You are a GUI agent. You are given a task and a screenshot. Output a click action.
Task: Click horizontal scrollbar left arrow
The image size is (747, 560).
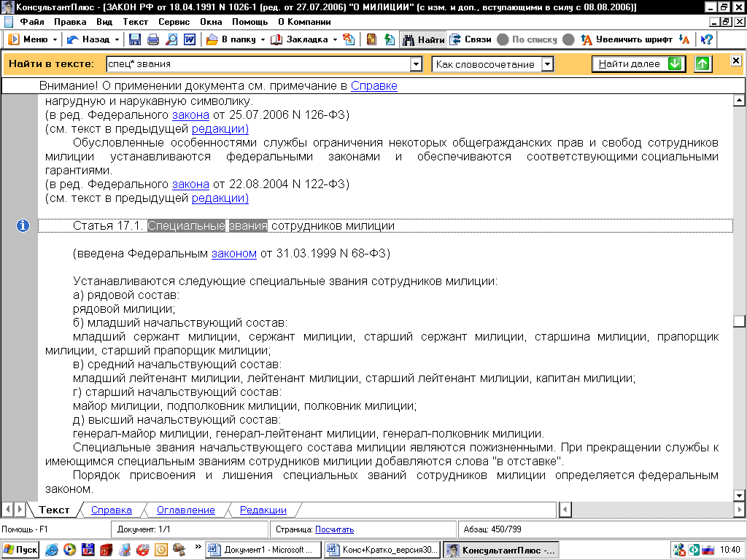565,510
